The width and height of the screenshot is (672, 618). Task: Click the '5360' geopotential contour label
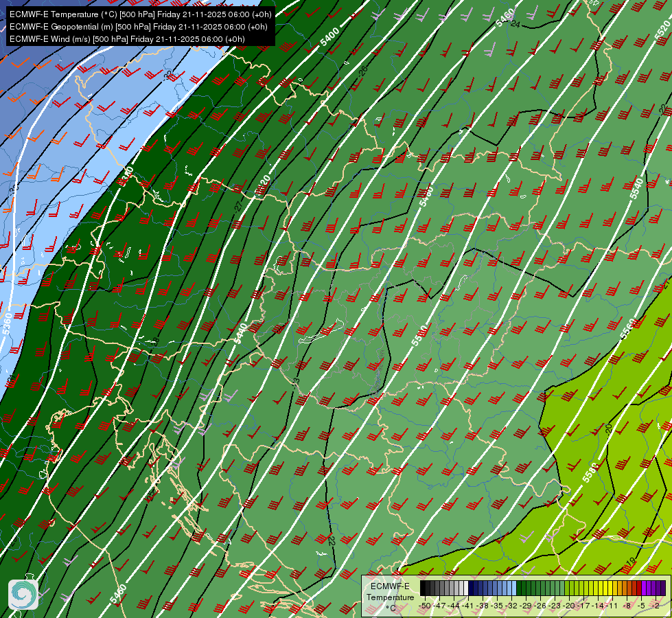[8, 324]
